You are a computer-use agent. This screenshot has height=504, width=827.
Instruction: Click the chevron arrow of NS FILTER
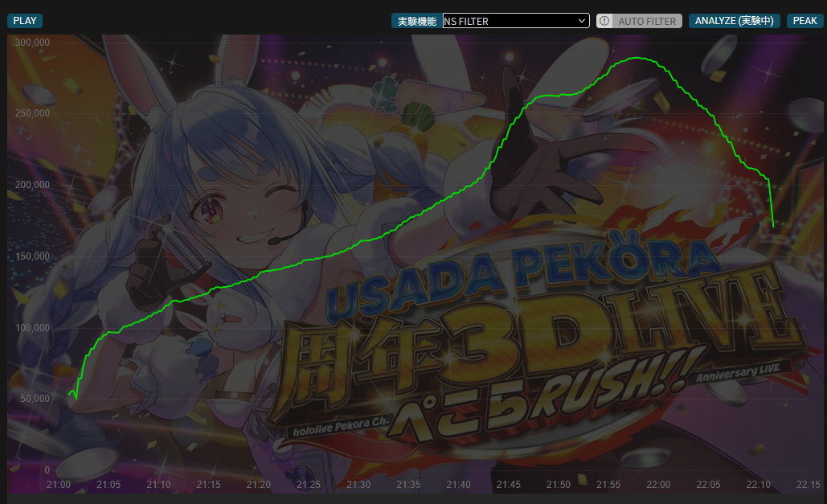pos(581,21)
